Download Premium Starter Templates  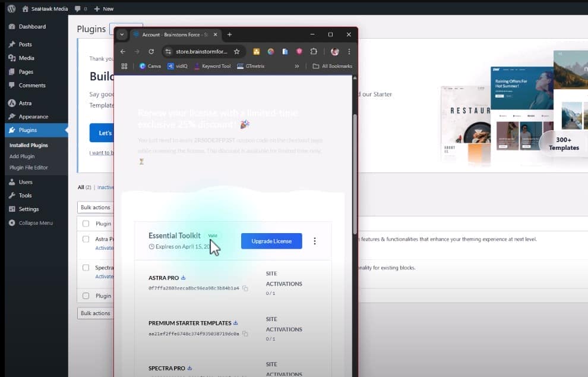click(236, 323)
